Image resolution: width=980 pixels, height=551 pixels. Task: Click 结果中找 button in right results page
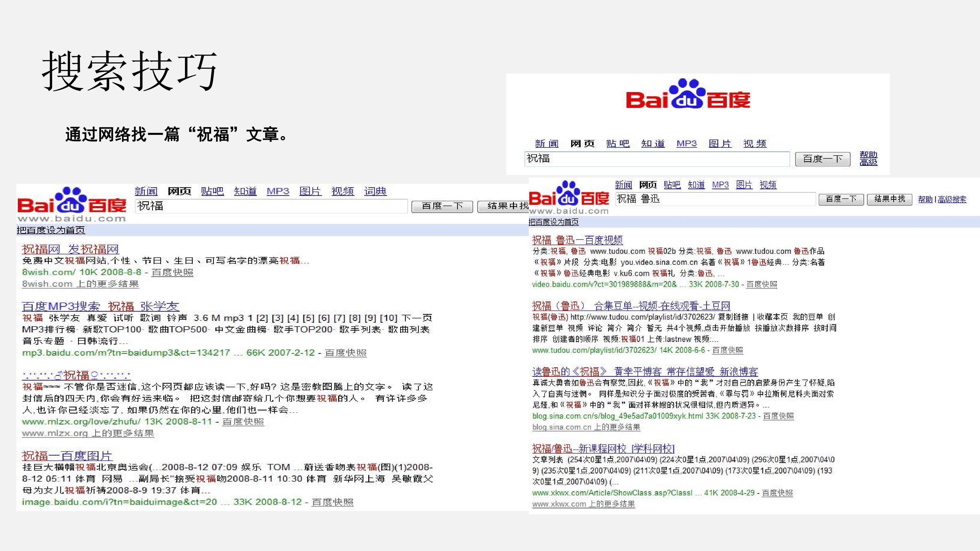click(889, 199)
